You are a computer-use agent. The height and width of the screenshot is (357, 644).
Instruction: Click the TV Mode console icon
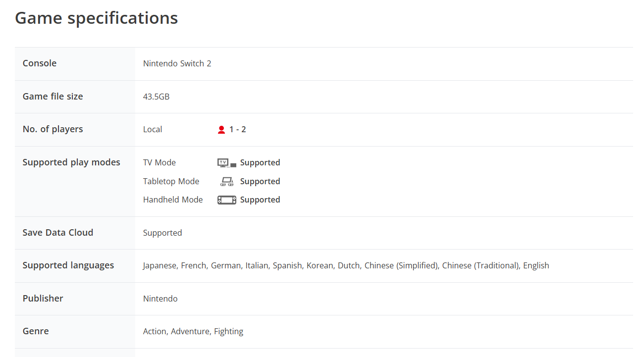pos(227,163)
